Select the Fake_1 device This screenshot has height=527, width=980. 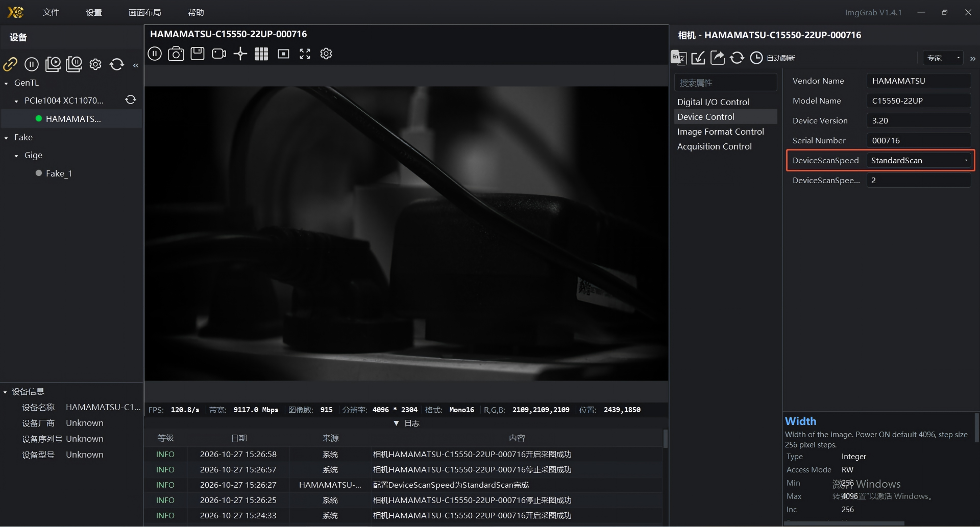[x=59, y=173]
